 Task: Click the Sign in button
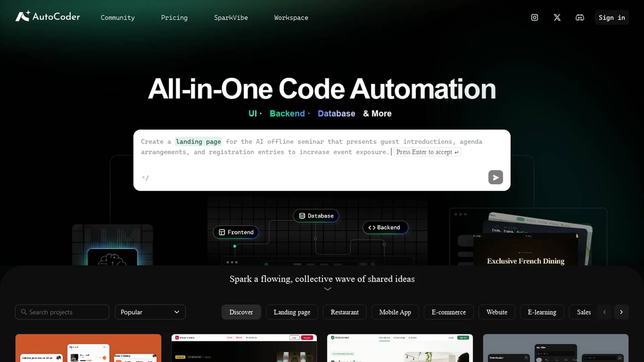tap(612, 17)
